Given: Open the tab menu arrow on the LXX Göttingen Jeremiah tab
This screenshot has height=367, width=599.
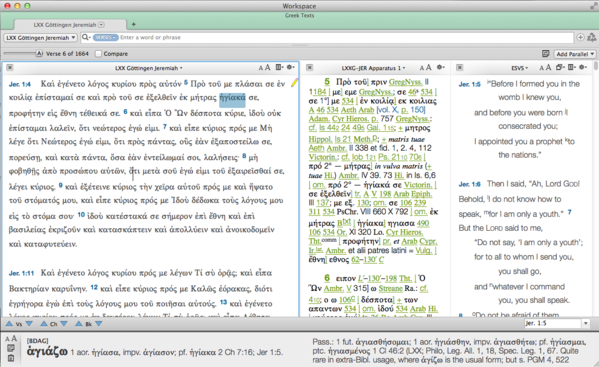Looking at the screenshot, I should click(101, 24).
